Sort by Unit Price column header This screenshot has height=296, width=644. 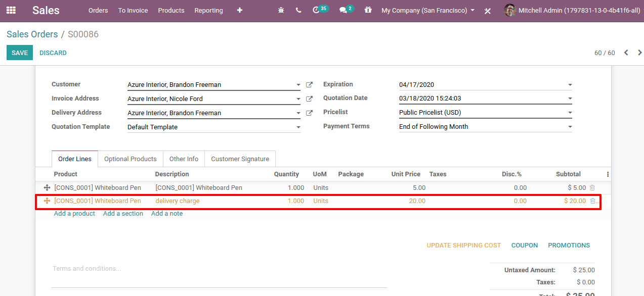point(406,174)
